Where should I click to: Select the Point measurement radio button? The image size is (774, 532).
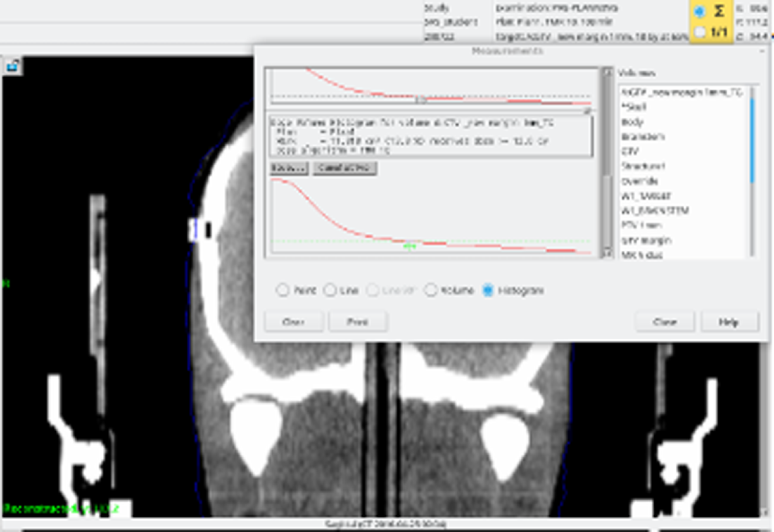[283, 290]
